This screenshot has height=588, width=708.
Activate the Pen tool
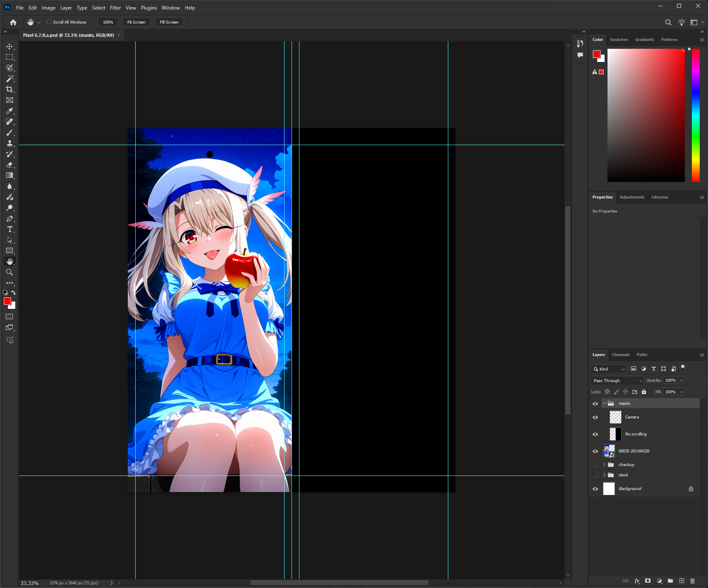point(10,219)
